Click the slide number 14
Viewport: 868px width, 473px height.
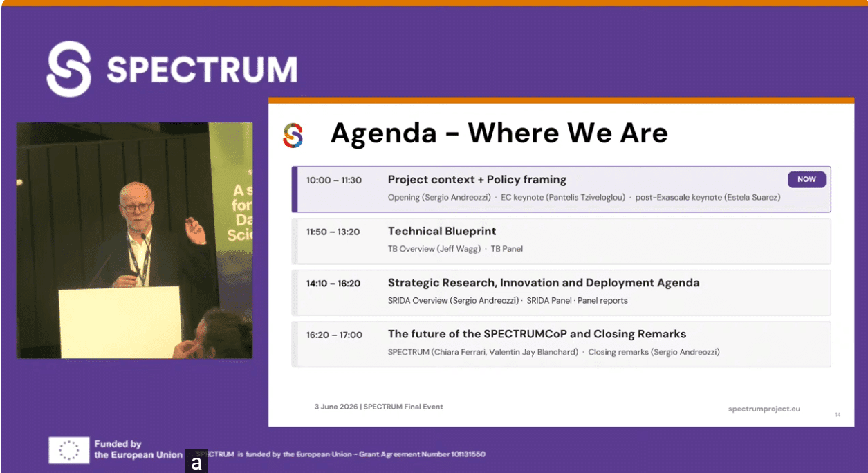point(838,415)
